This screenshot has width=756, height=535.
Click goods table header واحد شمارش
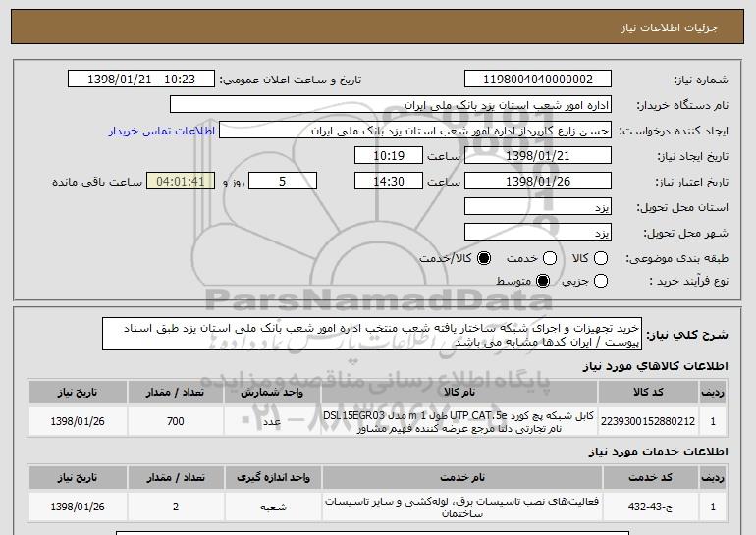point(272,393)
